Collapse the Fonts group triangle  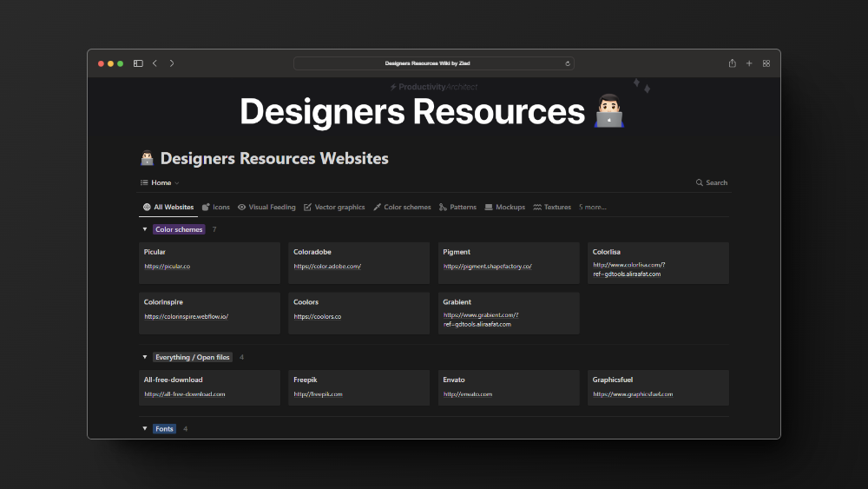click(145, 429)
